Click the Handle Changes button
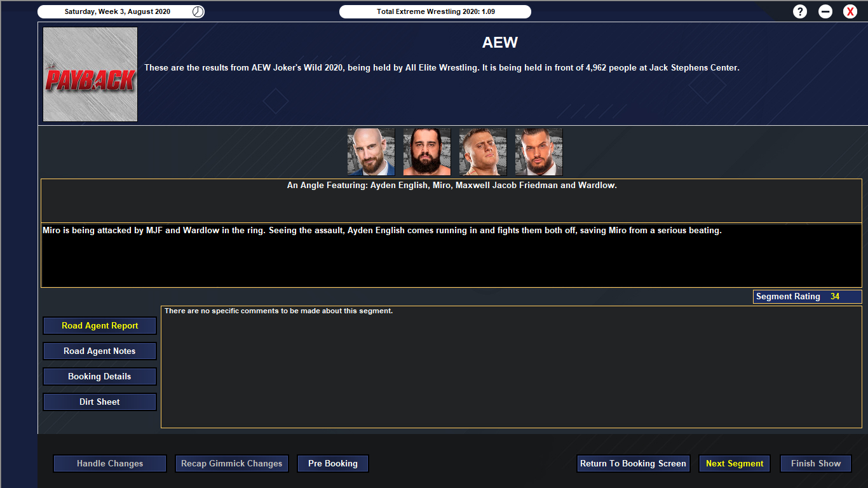The image size is (868, 488). pyautogui.click(x=110, y=463)
